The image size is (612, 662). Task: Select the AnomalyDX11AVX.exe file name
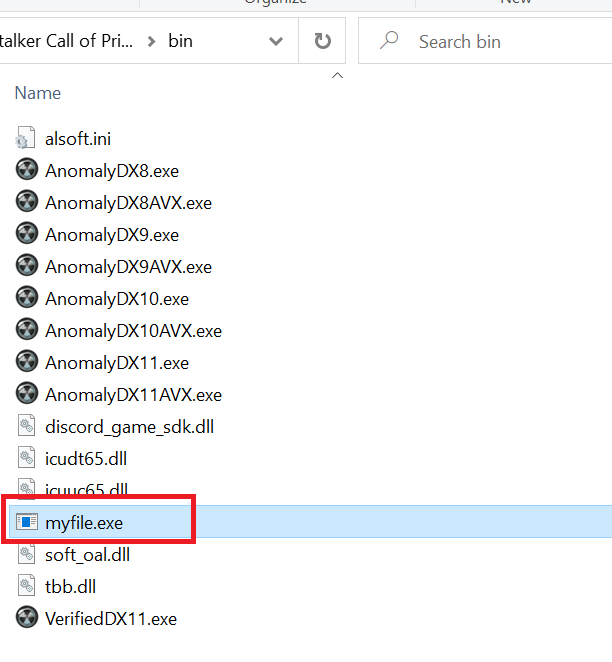click(x=133, y=395)
